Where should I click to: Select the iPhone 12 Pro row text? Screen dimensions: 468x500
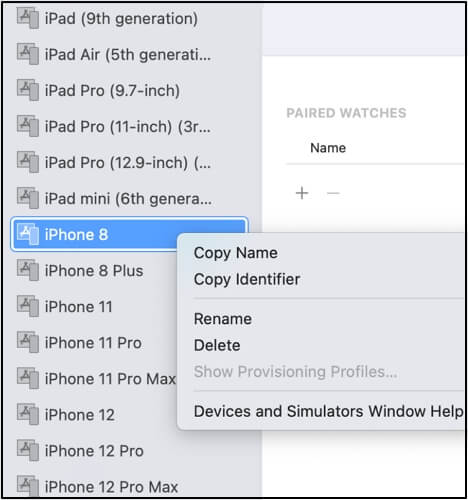94,451
